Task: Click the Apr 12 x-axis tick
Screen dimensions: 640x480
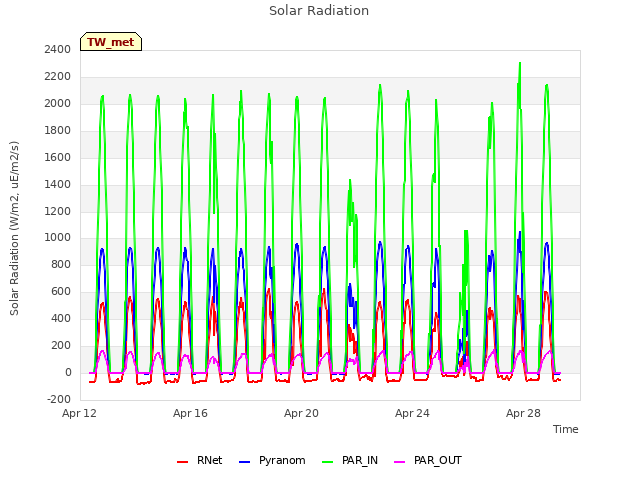Action: pyautogui.click(x=79, y=413)
